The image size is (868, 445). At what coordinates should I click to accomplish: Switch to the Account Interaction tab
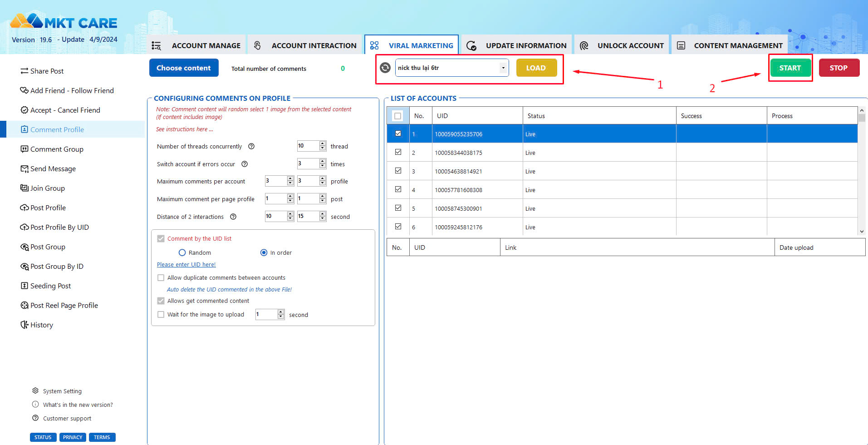tap(304, 45)
